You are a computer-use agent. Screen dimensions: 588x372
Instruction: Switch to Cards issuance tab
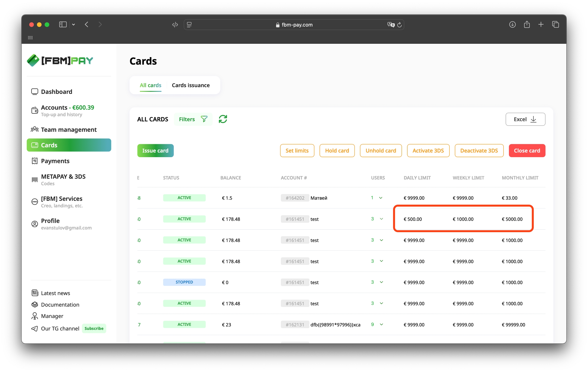(x=191, y=85)
